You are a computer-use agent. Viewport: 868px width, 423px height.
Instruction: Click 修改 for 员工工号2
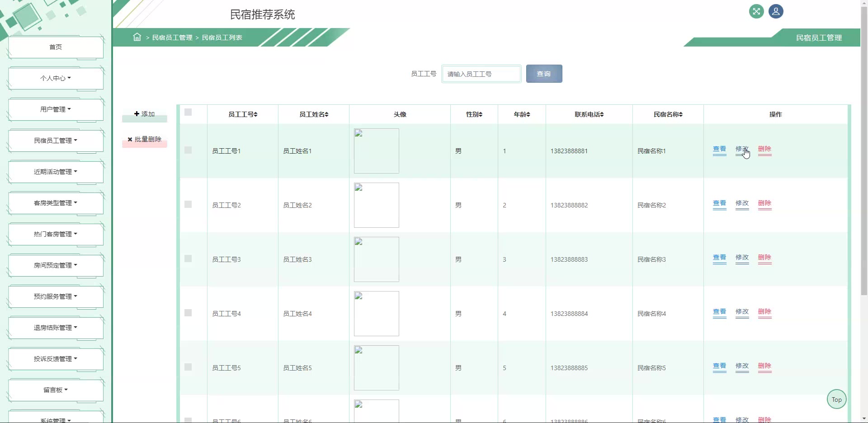coord(742,204)
